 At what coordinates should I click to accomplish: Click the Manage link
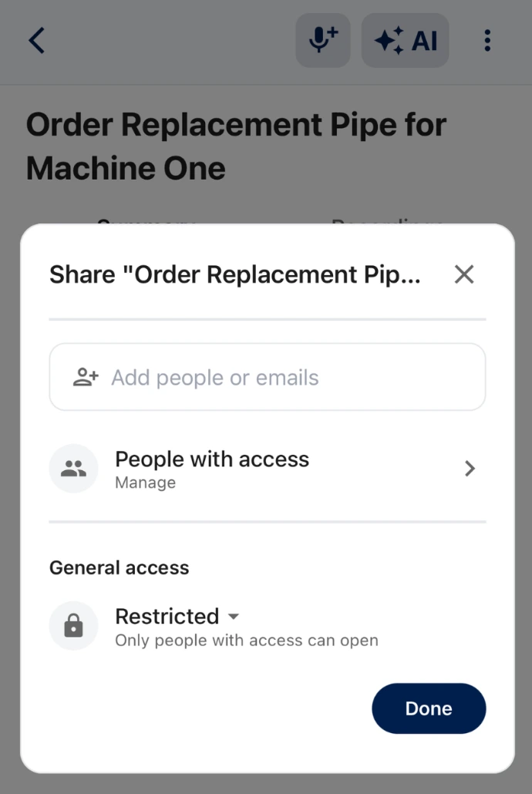click(145, 483)
